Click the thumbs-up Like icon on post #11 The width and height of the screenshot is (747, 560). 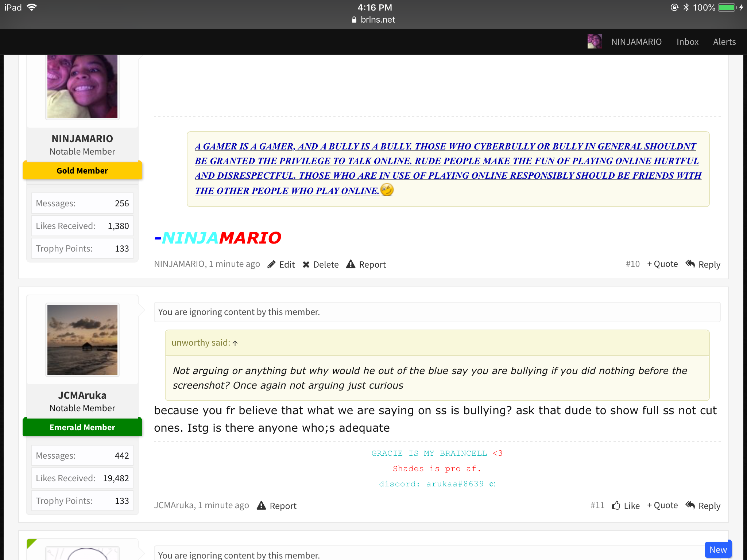pyautogui.click(x=616, y=505)
